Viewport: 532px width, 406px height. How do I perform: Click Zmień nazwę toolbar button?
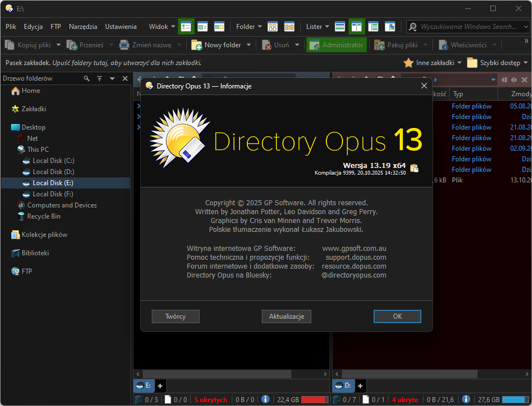click(x=146, y=45)
